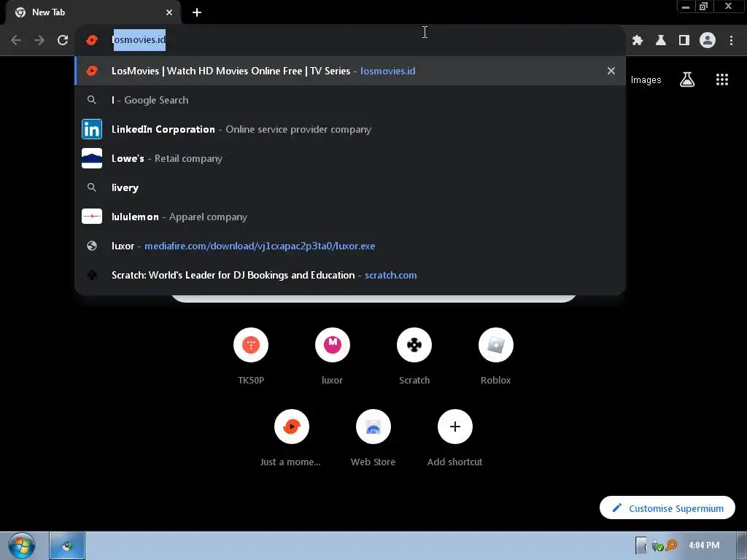Click the taskbar clock showing 4:04 PM
This screenshot has height=560, width=747.
click(x=704, y=545)
